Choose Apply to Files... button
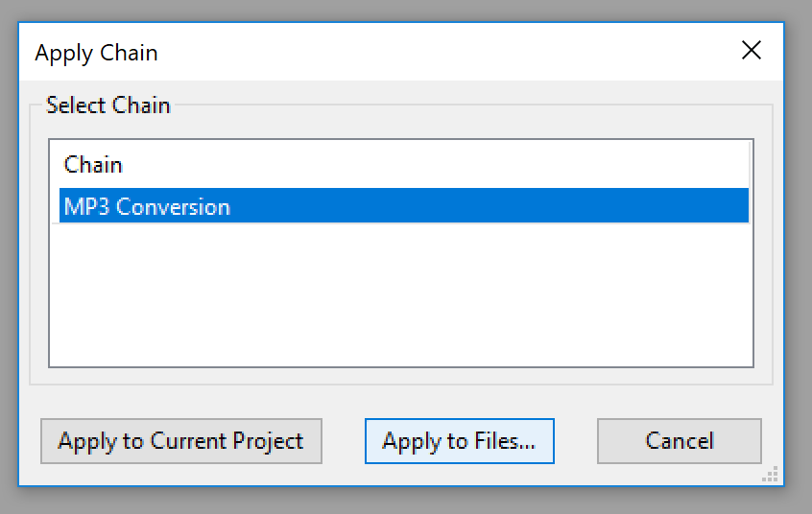This screenshot has height=514, width=812. coord(459,441)
